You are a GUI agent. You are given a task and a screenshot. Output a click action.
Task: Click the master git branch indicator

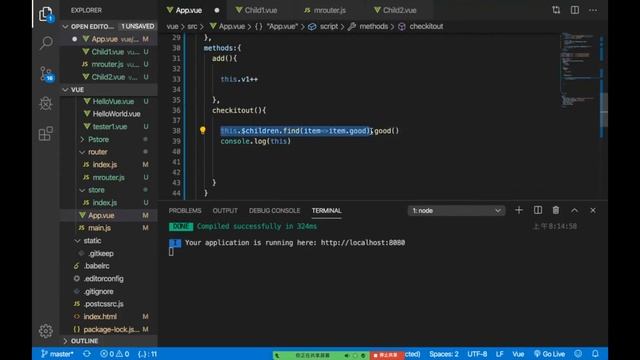coord(57,354)
